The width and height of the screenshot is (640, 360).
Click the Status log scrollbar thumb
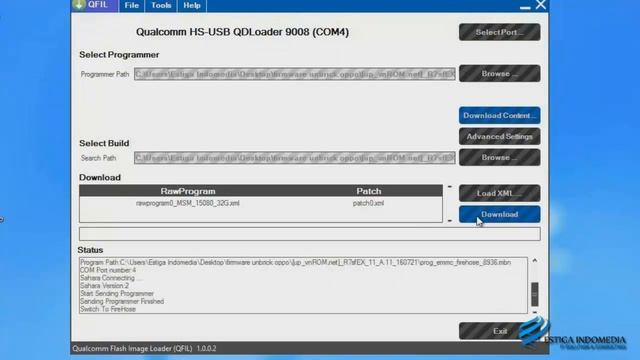(x=534, y=294)
